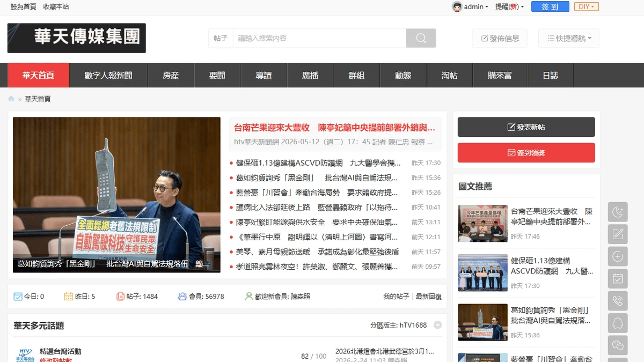Click the red 簽到領獎 button

click(x=526, y=153)
